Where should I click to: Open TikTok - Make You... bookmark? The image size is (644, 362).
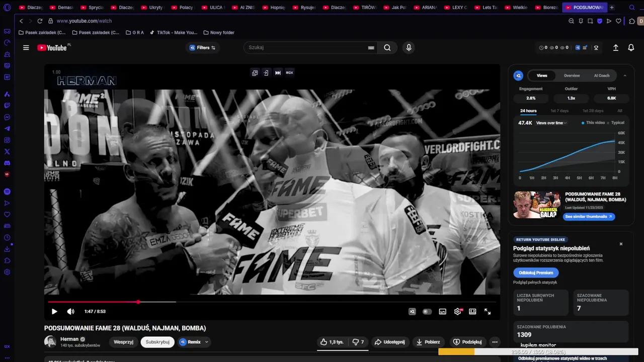click(x=173, y=33)
